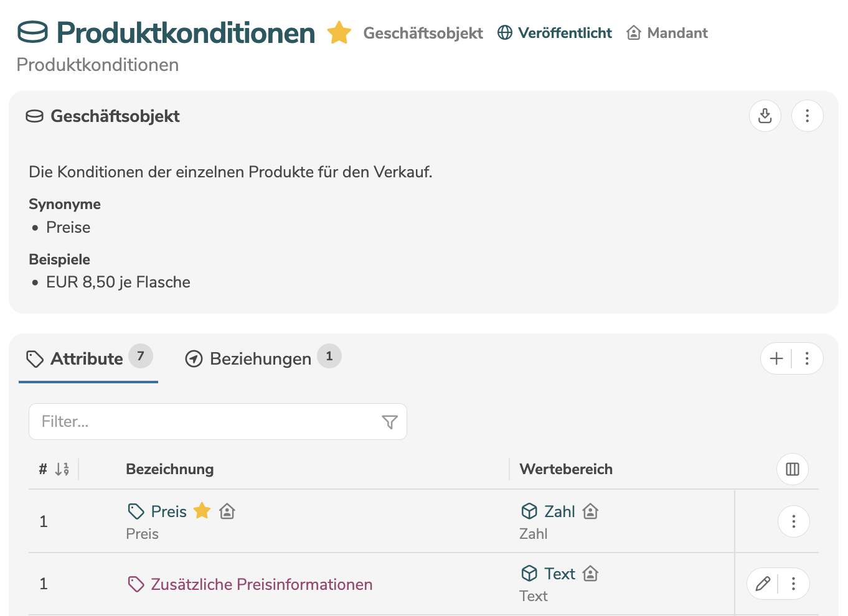
Task: Open the three-dot menu next to the plus button
Action: tap(807, 358)
